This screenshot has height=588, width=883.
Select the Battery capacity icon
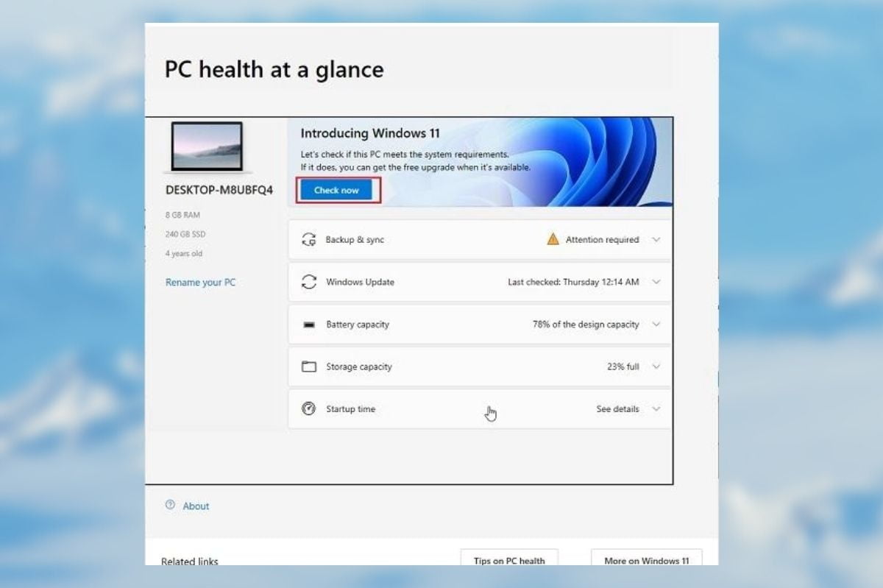[x=309, y=325]
